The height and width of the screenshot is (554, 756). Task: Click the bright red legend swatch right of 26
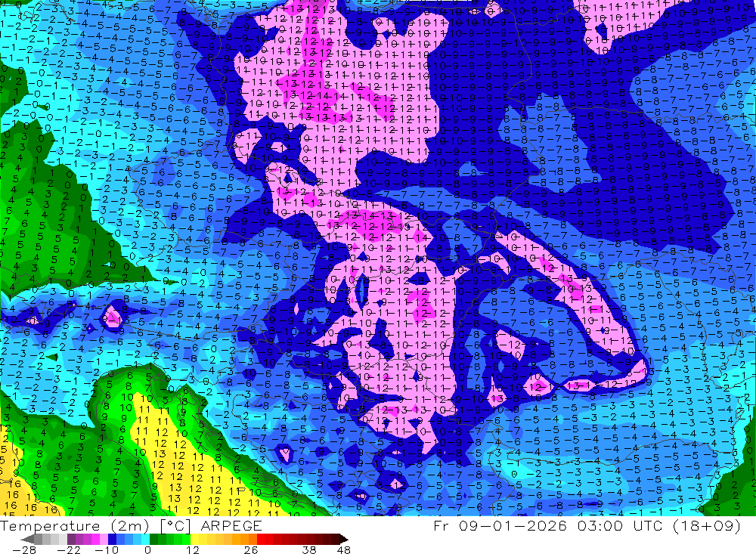(x=261, y=539)
